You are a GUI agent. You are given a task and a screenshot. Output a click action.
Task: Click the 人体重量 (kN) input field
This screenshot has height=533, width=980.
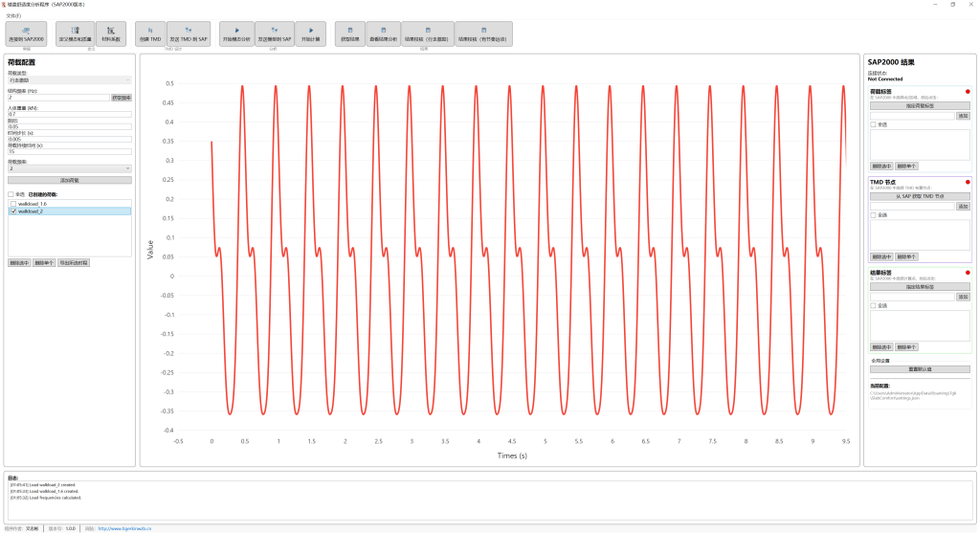coord(69,115)
